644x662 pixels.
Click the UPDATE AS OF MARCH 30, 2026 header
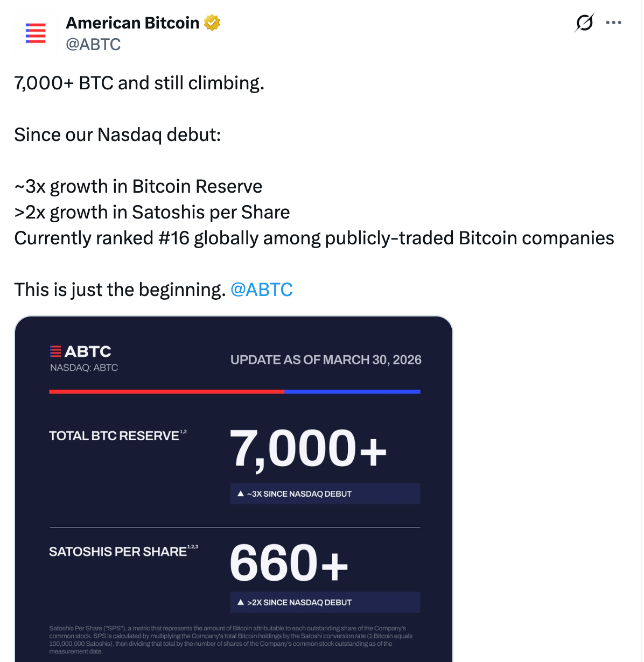click(x=326, y=360)
